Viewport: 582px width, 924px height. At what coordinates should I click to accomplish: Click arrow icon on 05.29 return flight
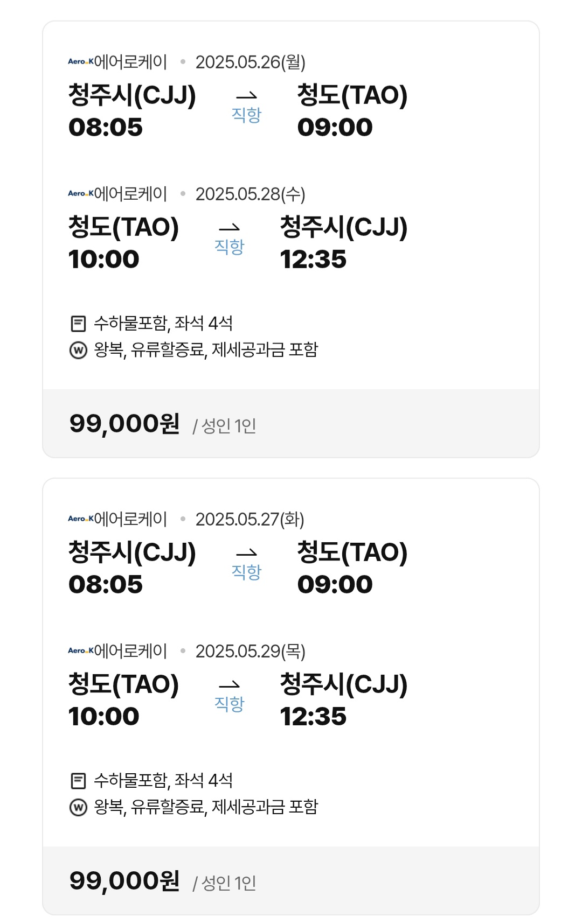(229, 685)
